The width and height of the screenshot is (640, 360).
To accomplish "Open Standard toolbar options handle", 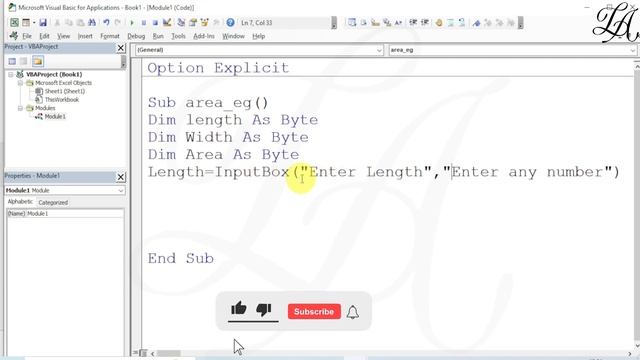I will [x=334, y=23].
